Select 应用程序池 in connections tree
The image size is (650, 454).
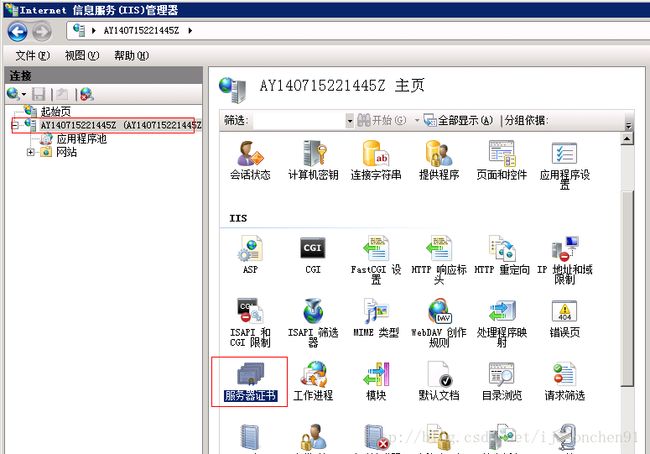pos(82,139)
